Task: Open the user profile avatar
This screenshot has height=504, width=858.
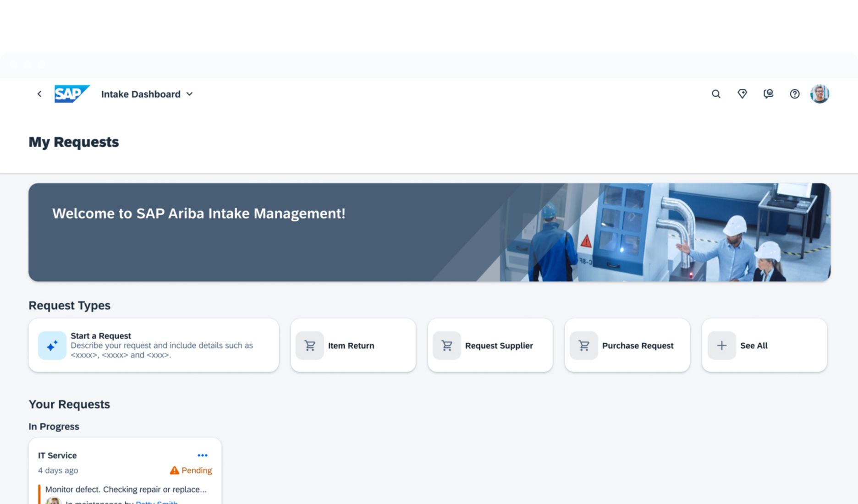Action: coord(819,94)
